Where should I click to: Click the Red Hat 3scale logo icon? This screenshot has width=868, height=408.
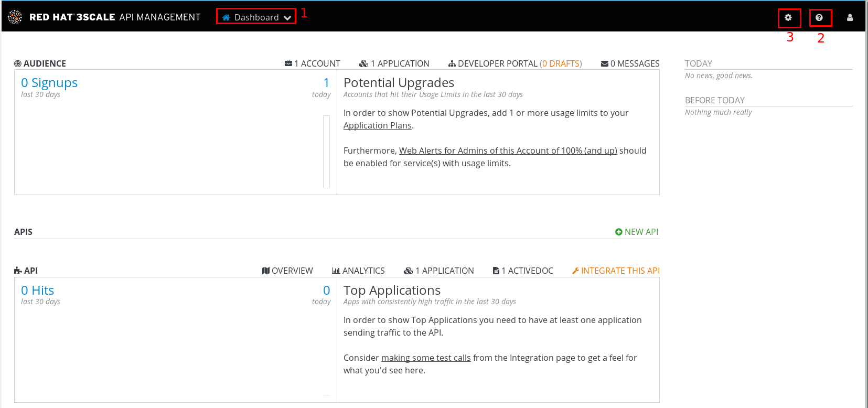pos(15,17)
